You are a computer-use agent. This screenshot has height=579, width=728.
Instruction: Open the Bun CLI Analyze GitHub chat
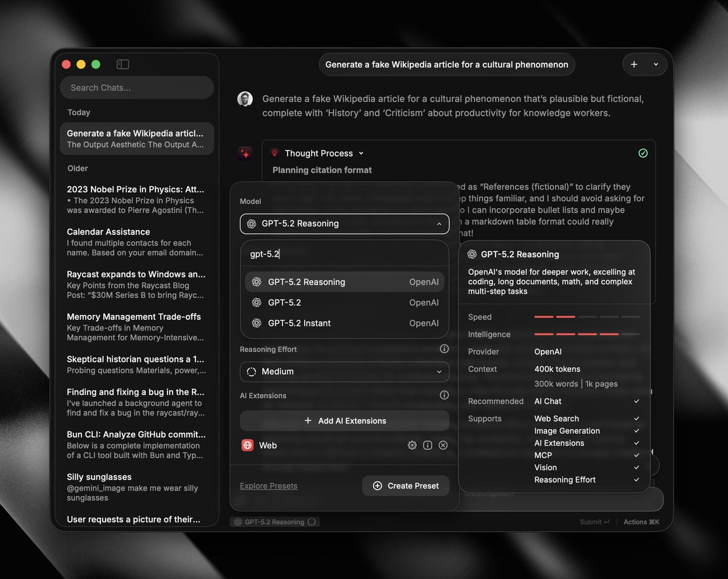click(x=137, y=445)
